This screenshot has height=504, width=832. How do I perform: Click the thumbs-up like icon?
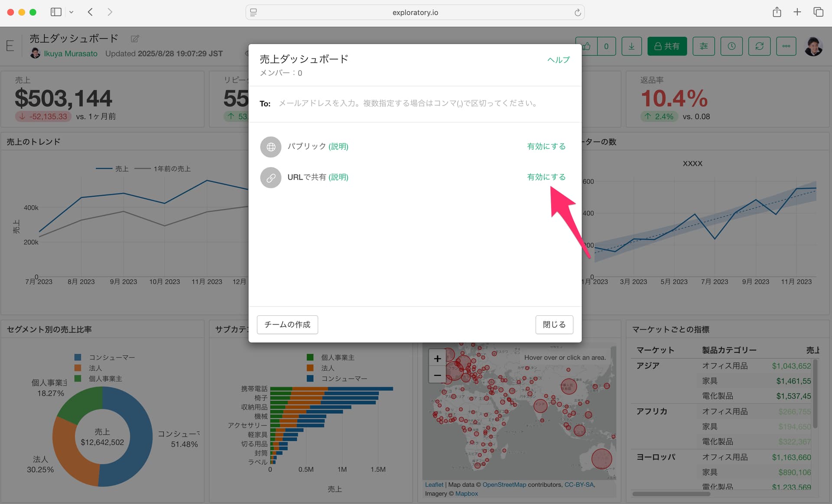point(587,46)
